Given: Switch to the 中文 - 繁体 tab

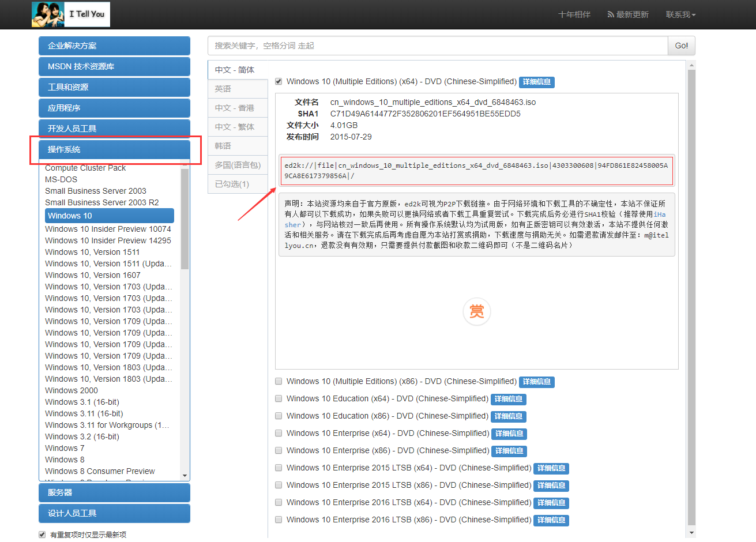Looking at the screenshot, I should [x=238, y=127].
